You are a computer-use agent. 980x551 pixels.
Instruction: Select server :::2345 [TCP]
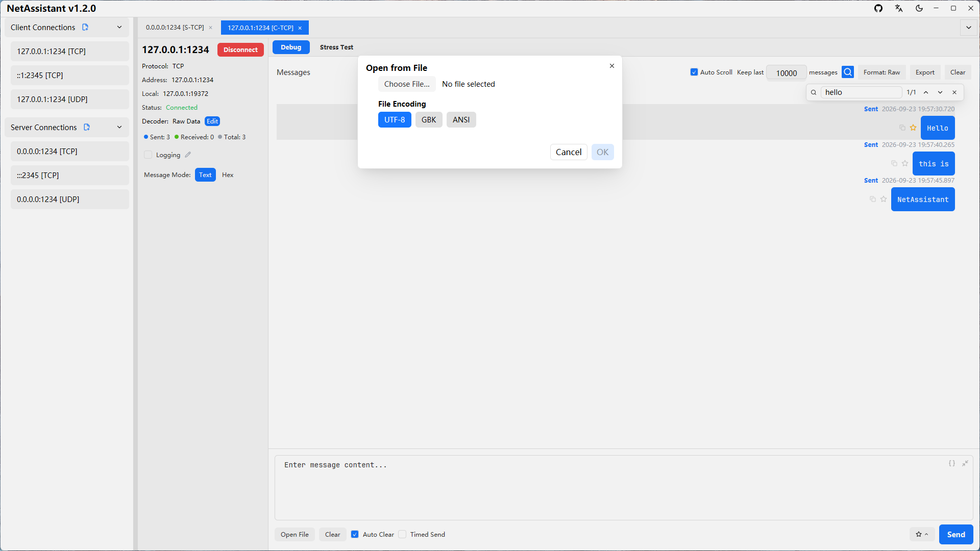[x=70, y=175]
